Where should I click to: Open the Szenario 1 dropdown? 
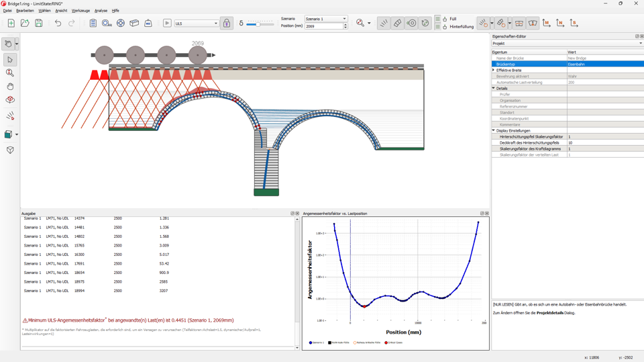point(326,19)
